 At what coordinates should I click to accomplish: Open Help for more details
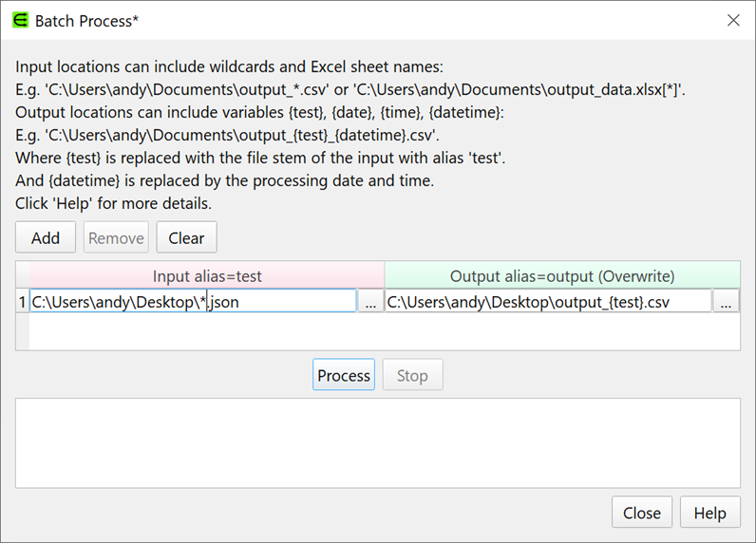[709, 513]
